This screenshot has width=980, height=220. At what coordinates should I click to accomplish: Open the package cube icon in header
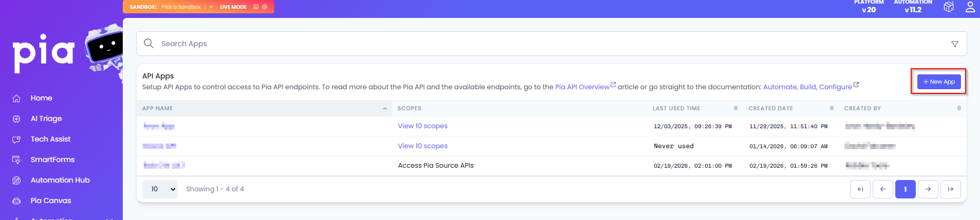pos(949,7)
